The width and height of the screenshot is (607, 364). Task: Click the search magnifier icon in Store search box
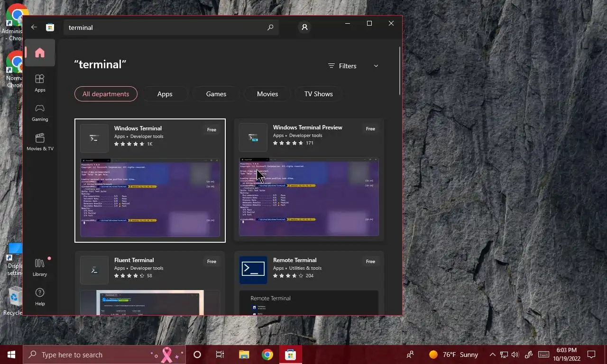coord(270,27)
